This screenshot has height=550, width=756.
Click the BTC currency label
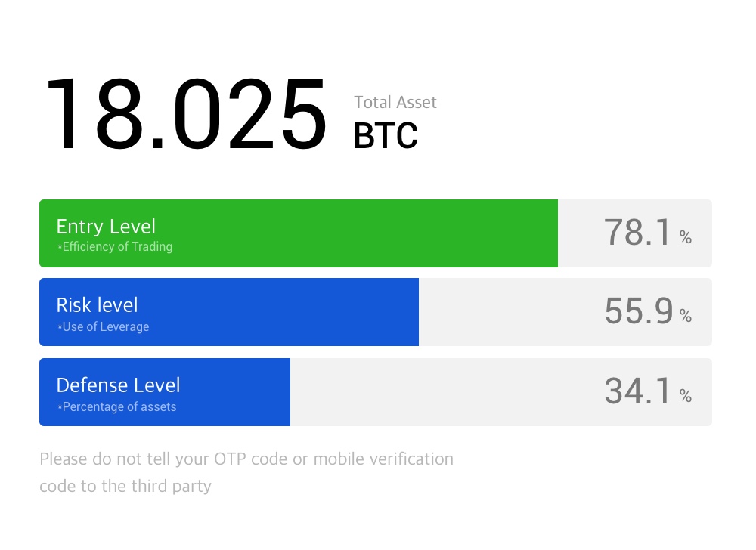click(x=386, y=135)
